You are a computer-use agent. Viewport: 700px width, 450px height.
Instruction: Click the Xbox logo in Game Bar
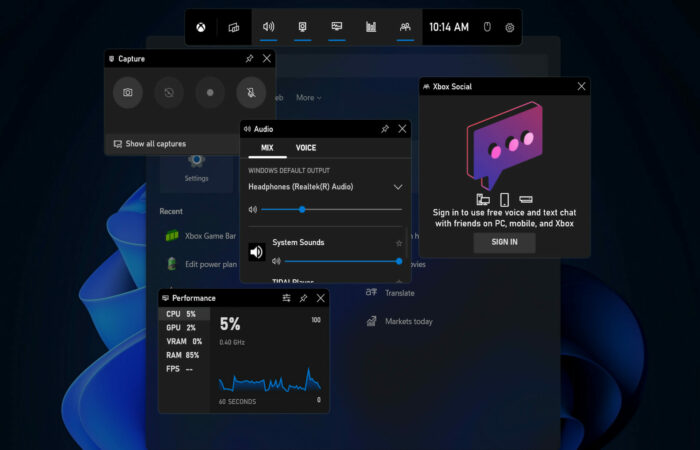(x=201, y=28)
